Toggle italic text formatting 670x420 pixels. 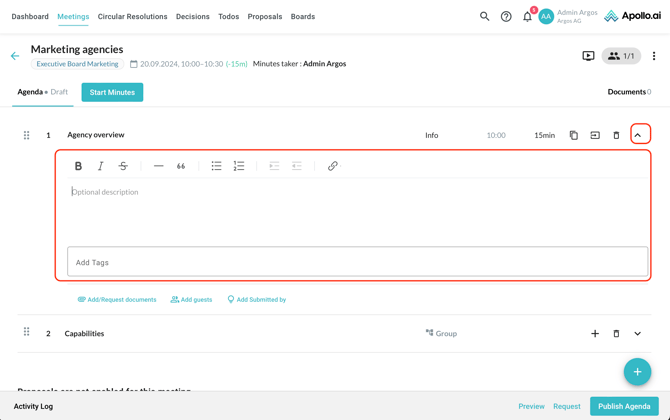click(100, 166)
